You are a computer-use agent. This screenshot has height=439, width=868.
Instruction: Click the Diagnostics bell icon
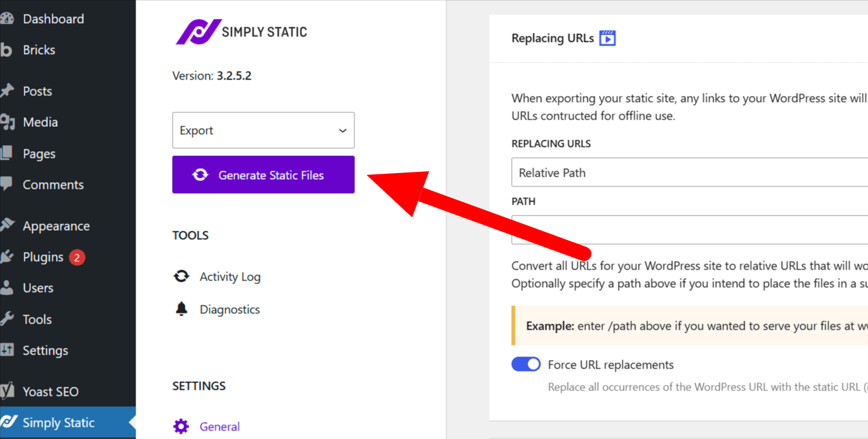click(x=181, y=308)
